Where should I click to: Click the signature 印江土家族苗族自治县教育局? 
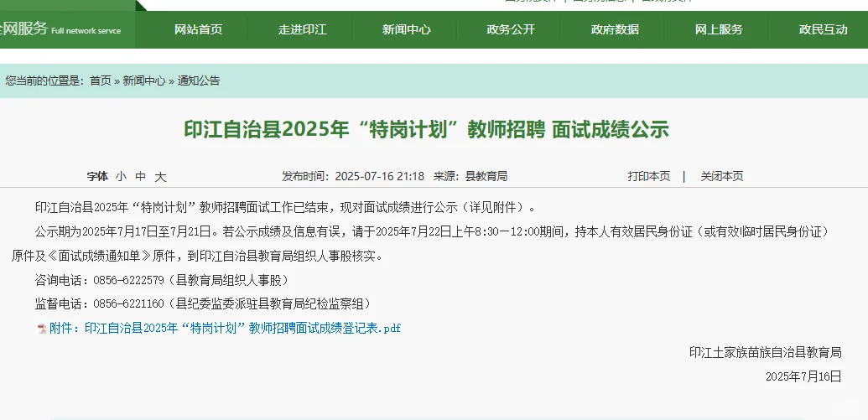coord(765,352)
